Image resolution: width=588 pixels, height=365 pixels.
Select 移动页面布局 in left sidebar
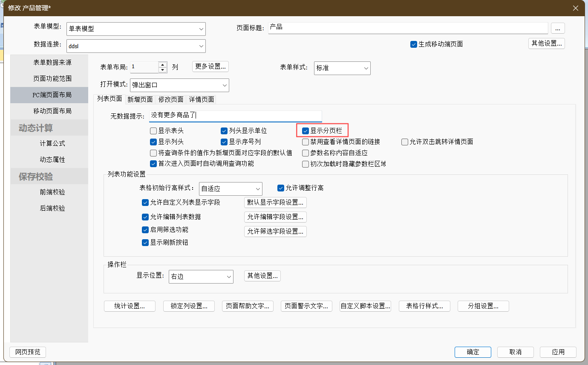click(x=52, y=111)
